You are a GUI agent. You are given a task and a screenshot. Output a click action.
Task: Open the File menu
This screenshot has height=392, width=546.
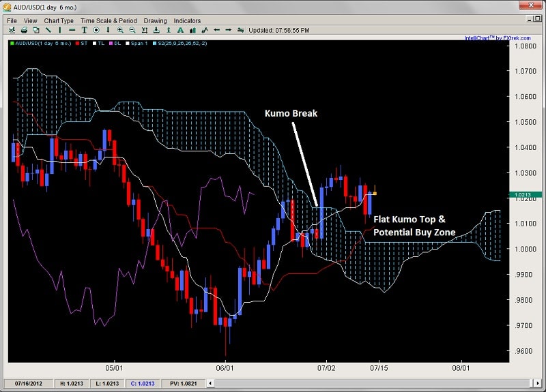pyautogui.click(x=12, y=21)
